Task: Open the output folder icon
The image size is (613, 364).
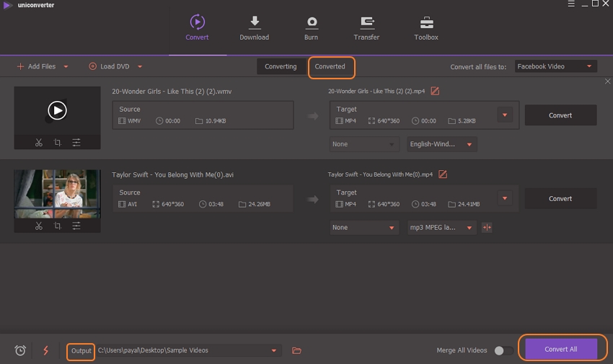Action: 296,350
